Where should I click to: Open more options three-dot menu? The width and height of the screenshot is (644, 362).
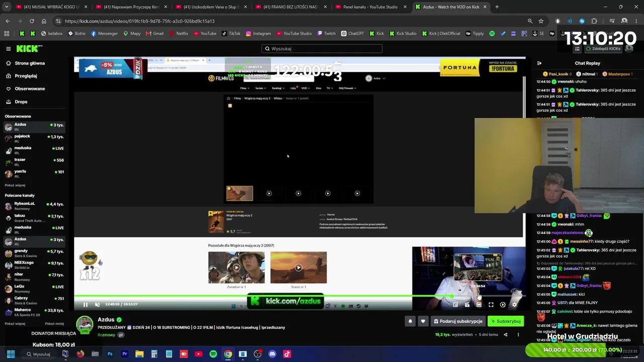[518, 335]
